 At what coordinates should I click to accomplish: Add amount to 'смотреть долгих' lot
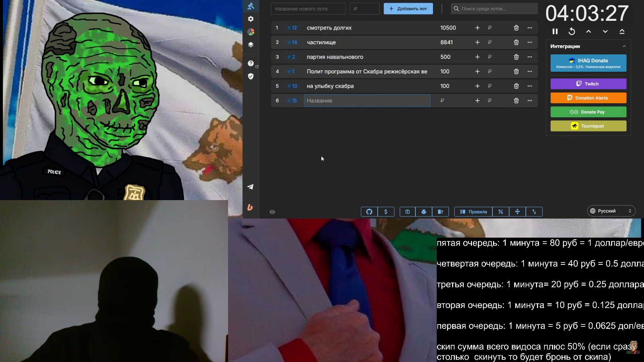477,28
